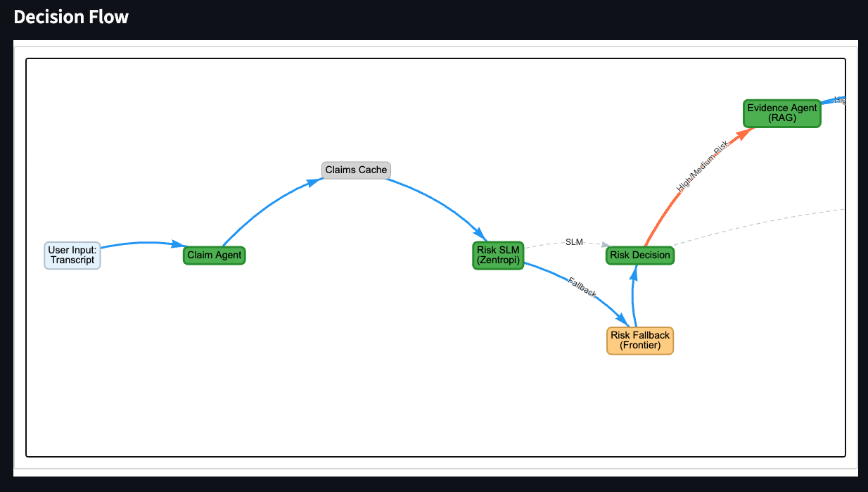Click the Fallback edge label
Viewport: 868px width, 492px height.
point(582,288)
